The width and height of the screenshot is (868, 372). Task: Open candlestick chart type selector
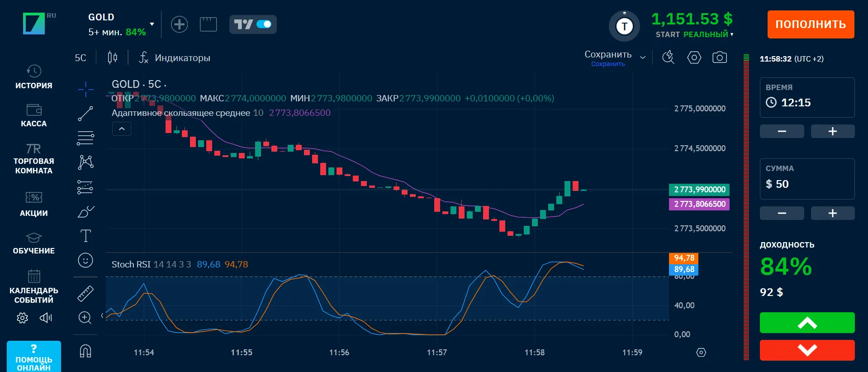112,57
